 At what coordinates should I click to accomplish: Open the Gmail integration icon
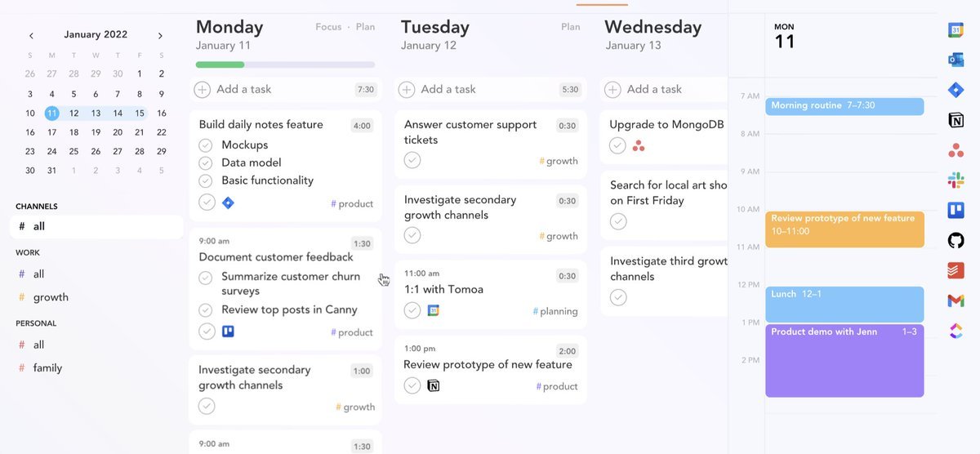(955, 300)
